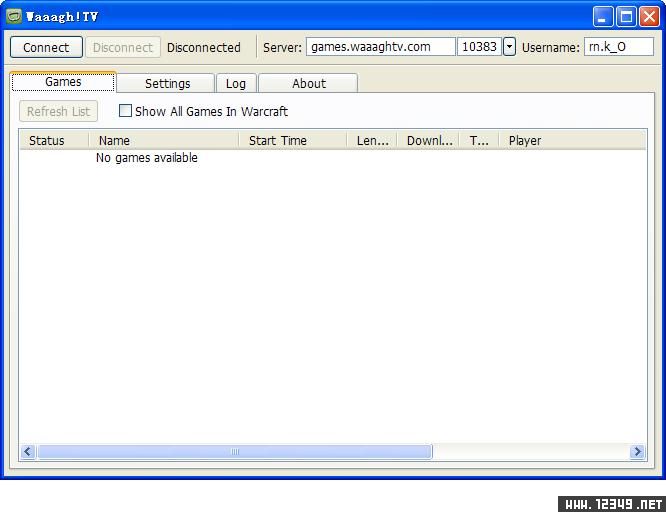Click the greyed-out Refresh List button
Screen dimensions: 666x512
(x=58, y=111)
